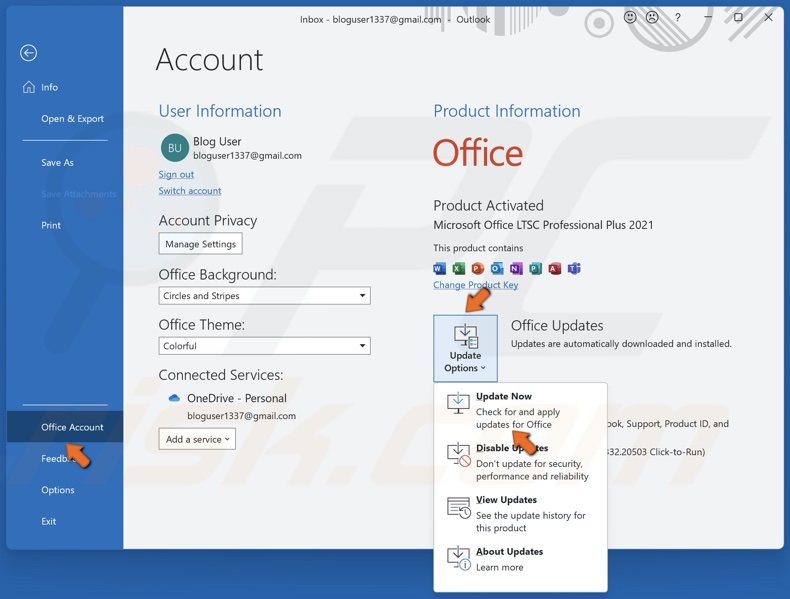This screenshot has height=599, width=790.
Task: Select Print in the sidebar
Action: (x=51, y=225)
